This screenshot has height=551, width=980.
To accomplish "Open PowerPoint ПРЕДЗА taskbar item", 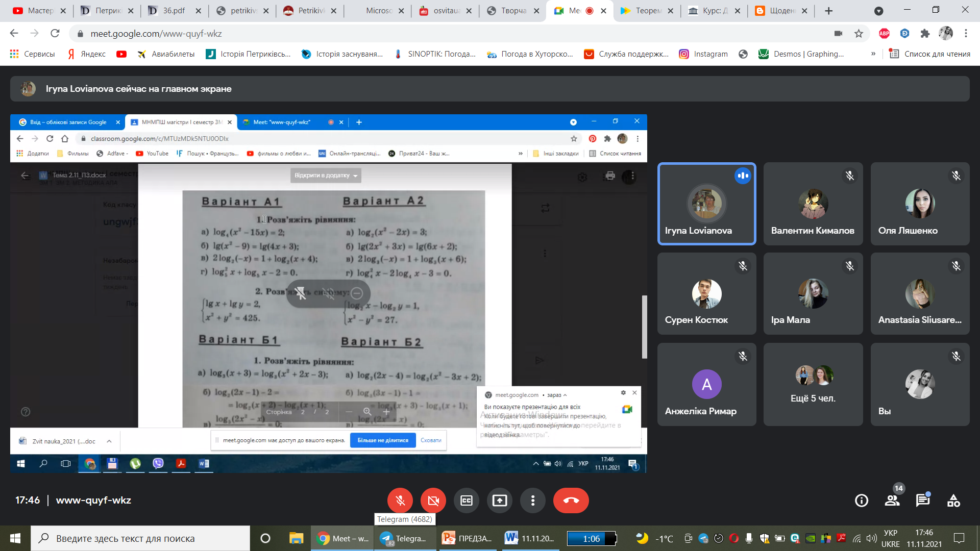I will pyautogui.click(x=468, y=538).
